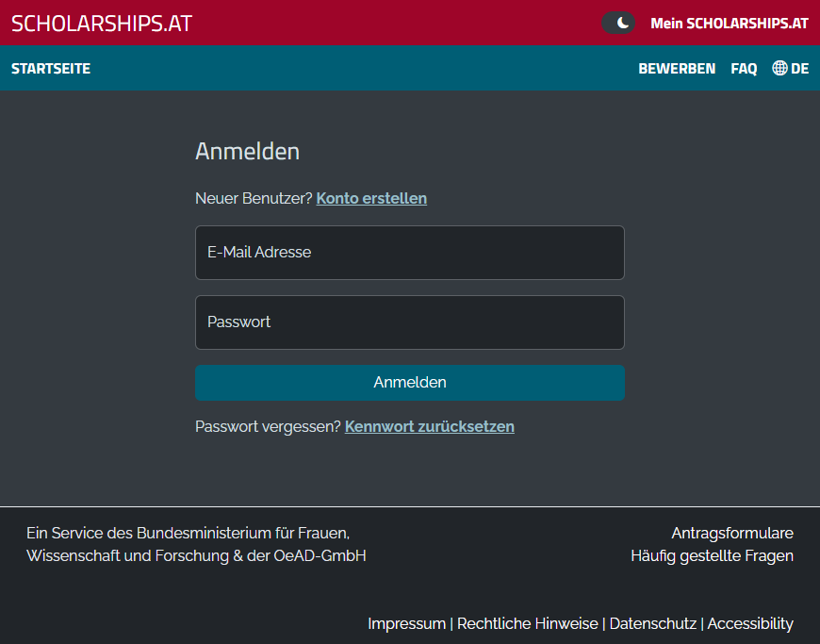Screen dimensions: 820x644
Task: Open the Datenschutz page
Action: click(x=652, y=623)
